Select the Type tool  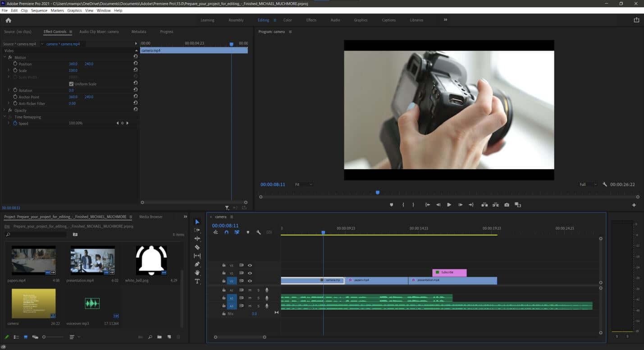pos(197,281)
